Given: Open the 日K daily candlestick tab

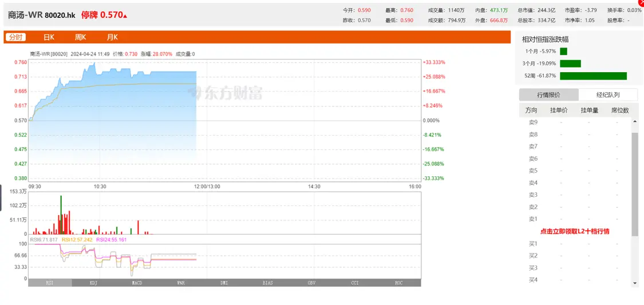Looking at the screenshot, I should click(49, 37).
